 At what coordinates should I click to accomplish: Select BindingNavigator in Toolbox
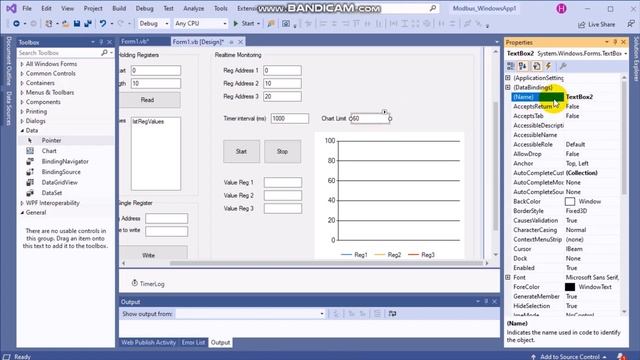65,162
